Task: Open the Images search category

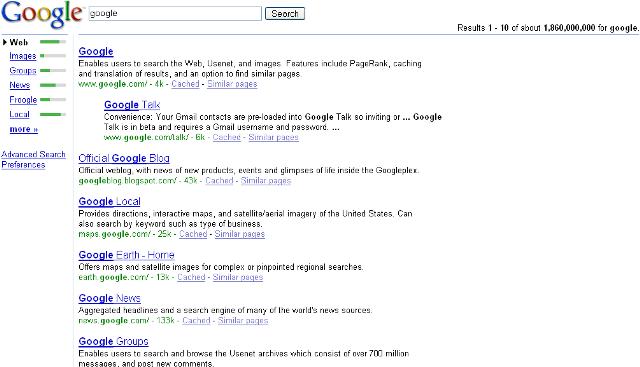Action: 23,56
